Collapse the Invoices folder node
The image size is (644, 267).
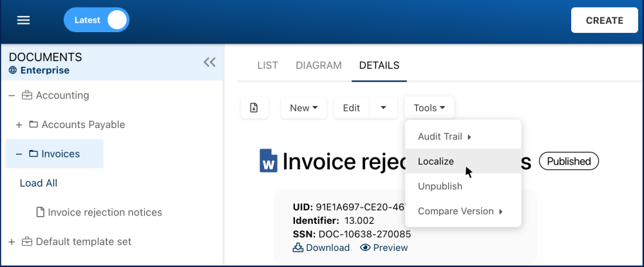pyautogui.click(x=19, y=154)
